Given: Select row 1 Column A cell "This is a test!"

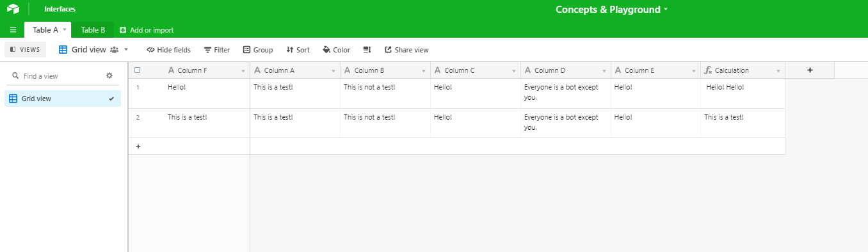Looking at the screenshot, I should click(x=295, y=93).
